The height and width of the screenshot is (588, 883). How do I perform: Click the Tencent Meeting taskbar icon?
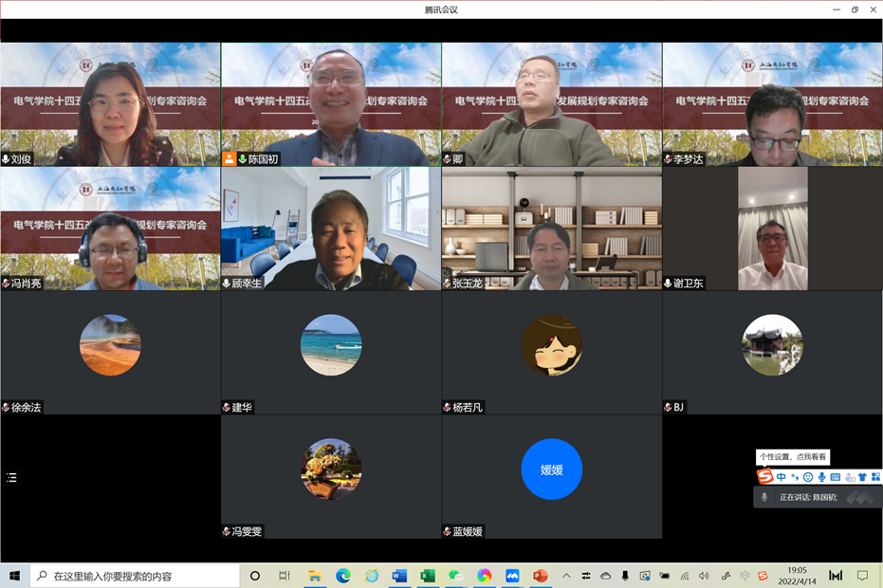coord(512,576)
